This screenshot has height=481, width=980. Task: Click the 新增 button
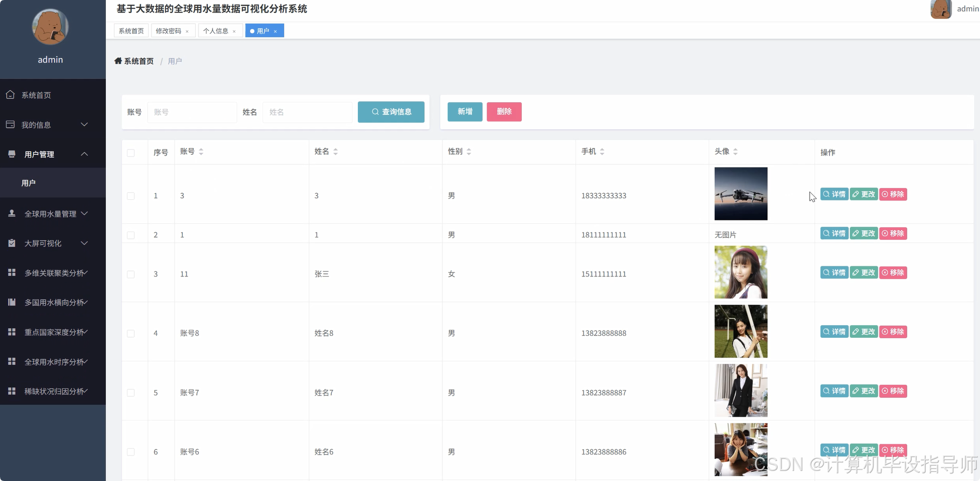click(x=465, y=111)
